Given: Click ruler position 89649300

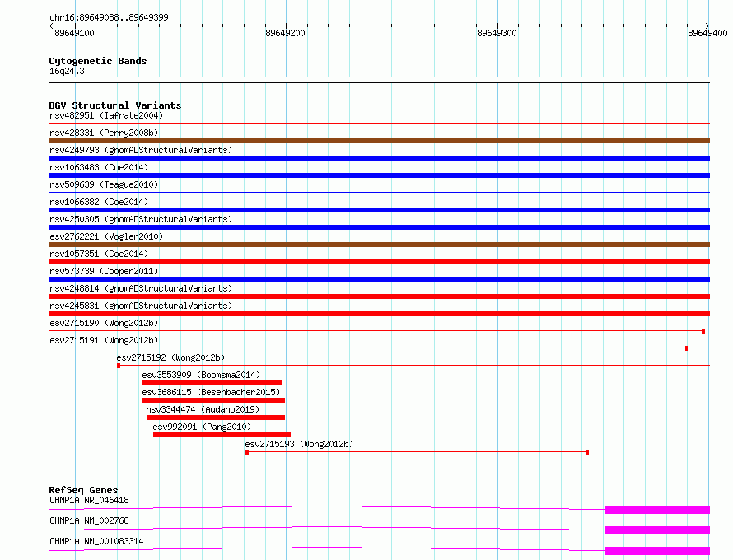Looking at the screenshot, I should click(497, 33).
